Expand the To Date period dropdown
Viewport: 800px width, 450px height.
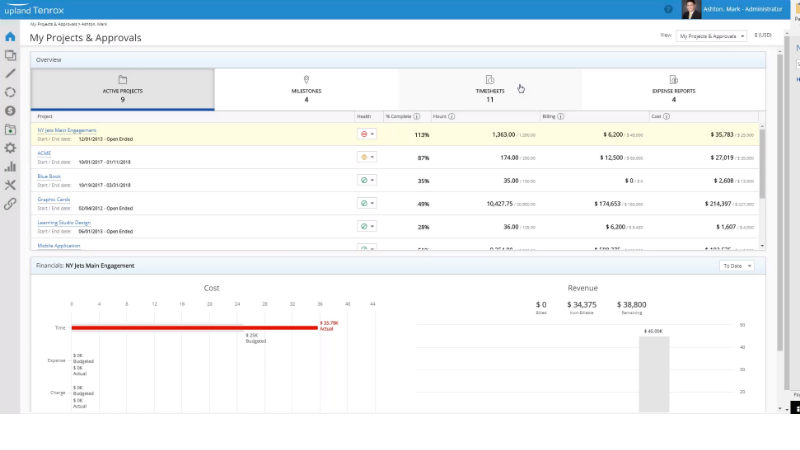tap(737, 266)
